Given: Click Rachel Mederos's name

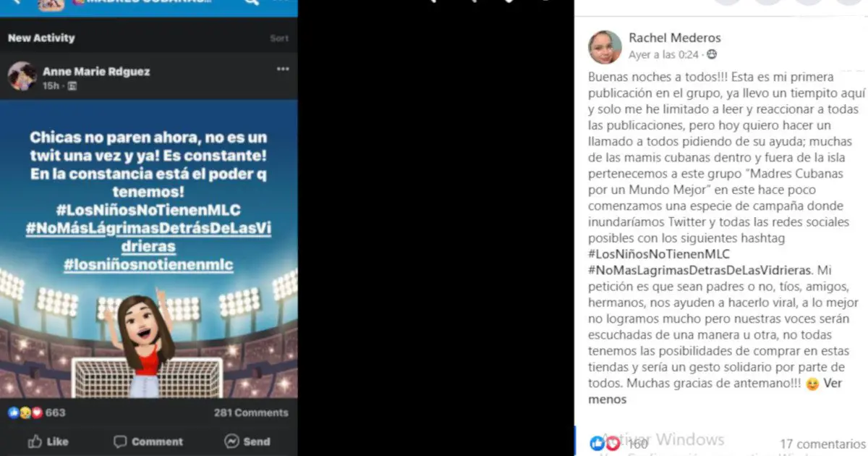Looking at the screenshot, I should tap(675, 38).
